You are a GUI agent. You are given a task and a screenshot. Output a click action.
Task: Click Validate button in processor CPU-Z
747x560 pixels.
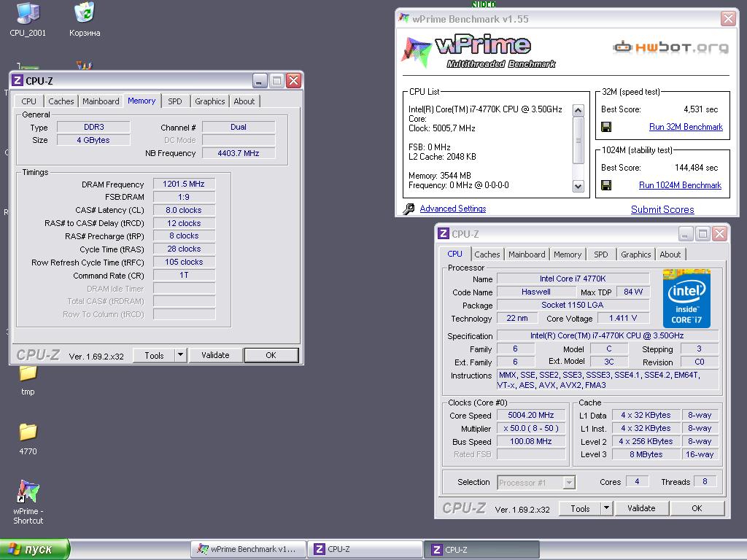click(641, 508)
